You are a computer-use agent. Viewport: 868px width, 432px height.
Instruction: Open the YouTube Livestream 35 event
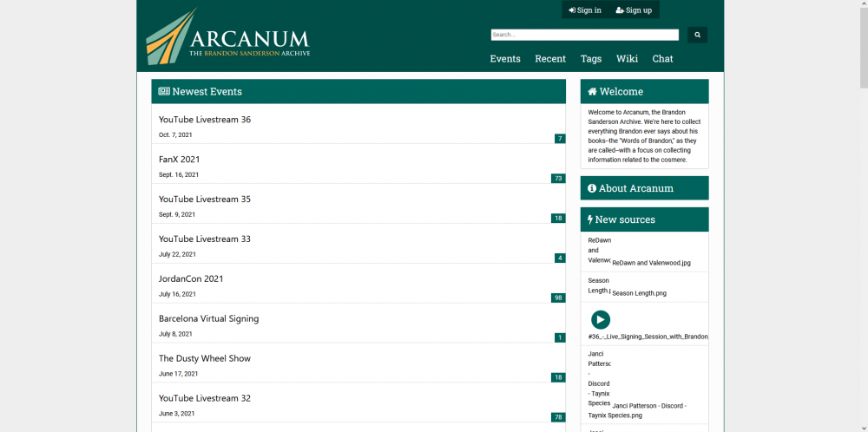click(205, 200)
